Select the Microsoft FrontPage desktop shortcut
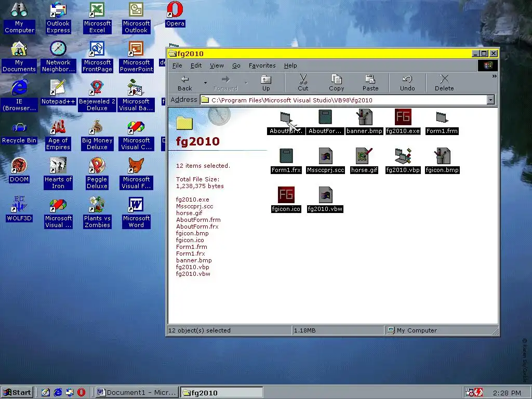 (x=97, y=49)
